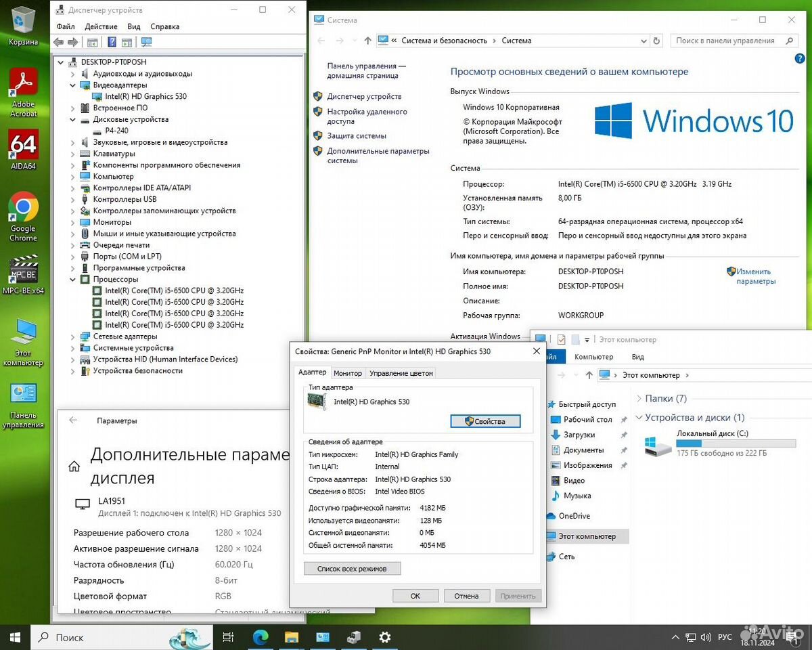Click Список всех режимов button

[352, 569]
